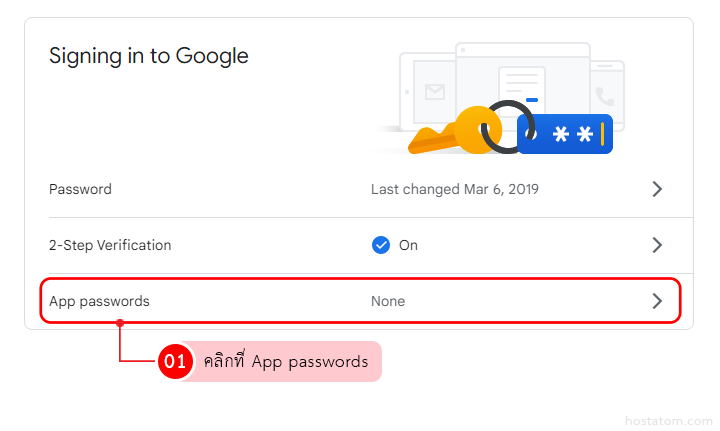The image size is (720, 431).
Task: Click the None value for App passwords
Action: [x=388, y=301]
